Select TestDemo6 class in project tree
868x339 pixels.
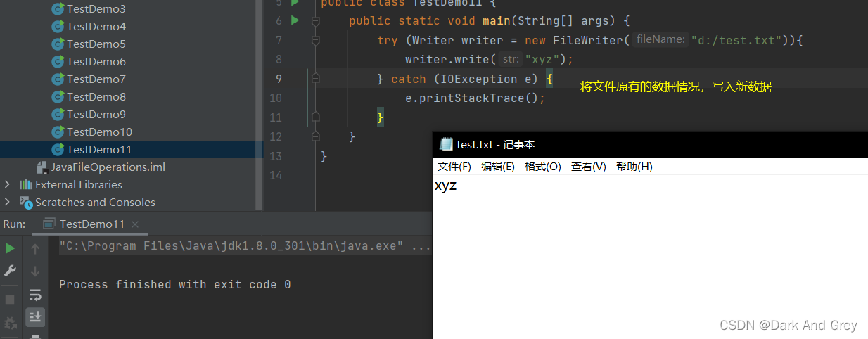coord(96,61)
